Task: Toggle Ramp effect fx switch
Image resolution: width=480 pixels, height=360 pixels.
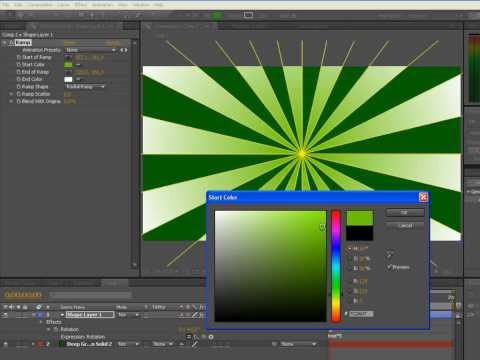Action: (x=11, y=43)
